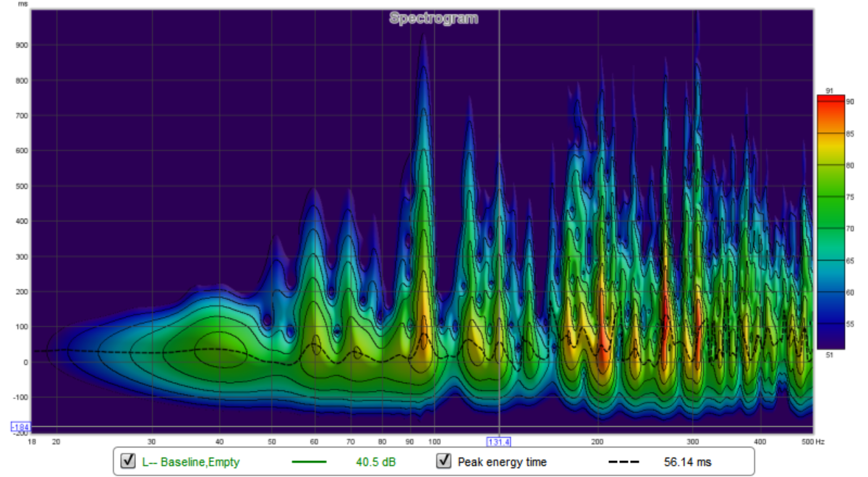Click the 900 ms tick on time axis
This screenshot has height=477, width=868.
click(x=21, y=45)
